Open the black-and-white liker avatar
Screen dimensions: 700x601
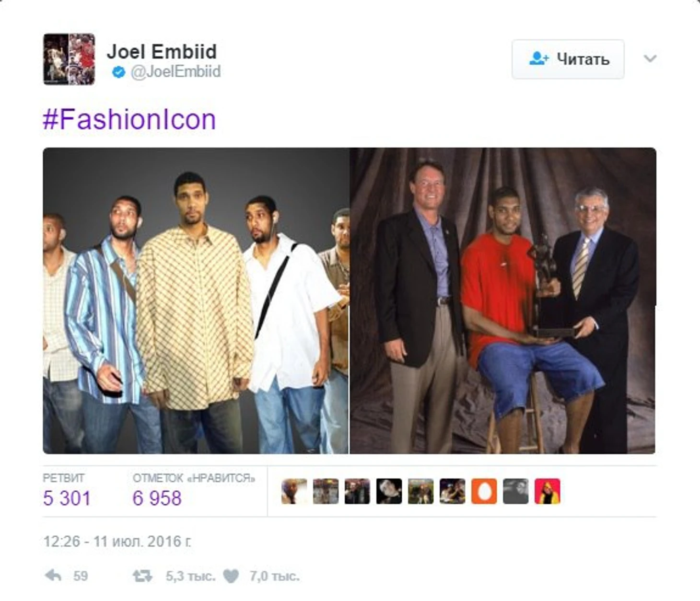[389, 491]
